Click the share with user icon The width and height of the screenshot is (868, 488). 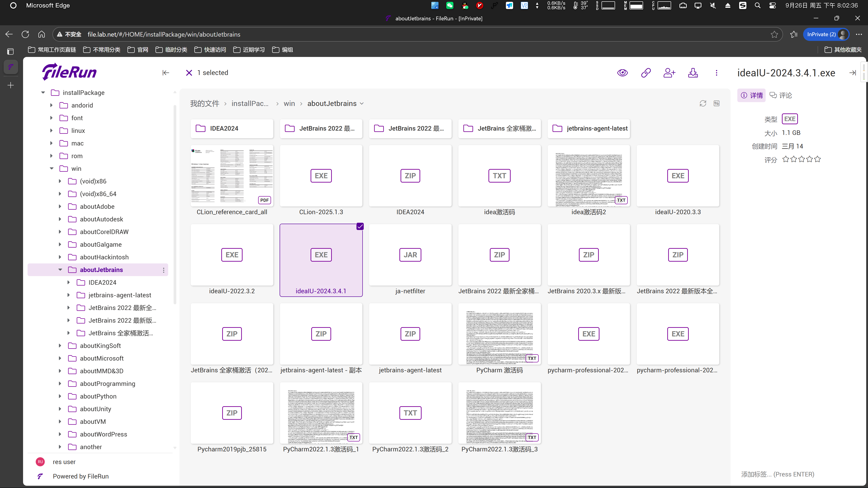click(669, 73)
